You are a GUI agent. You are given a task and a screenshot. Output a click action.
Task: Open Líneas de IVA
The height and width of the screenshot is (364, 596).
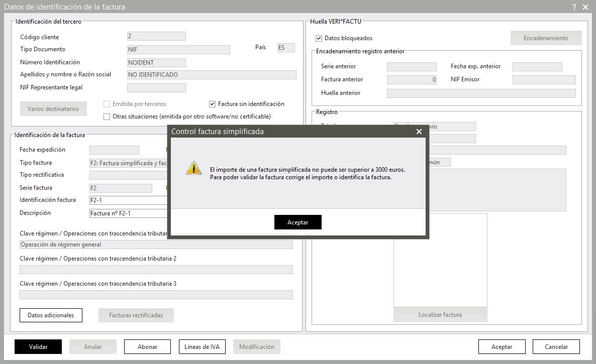coord(202,347)
